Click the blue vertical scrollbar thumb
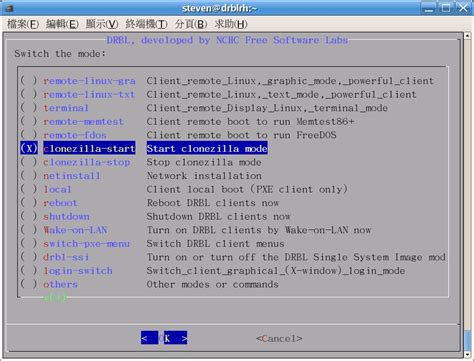The height and width of the screenshot is (361, 474). [x=467, y=340]
